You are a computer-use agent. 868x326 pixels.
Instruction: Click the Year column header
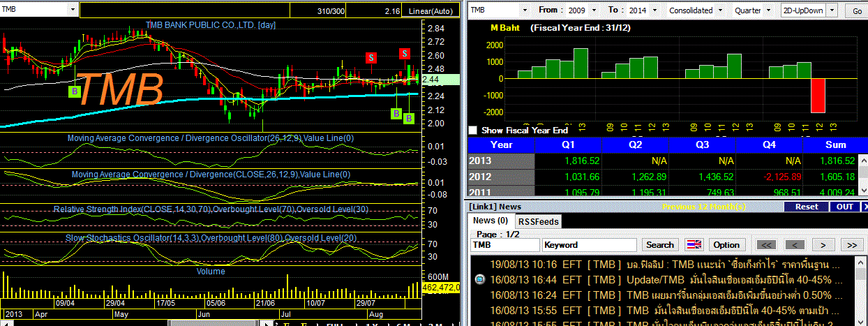click(x=502, y=145)
